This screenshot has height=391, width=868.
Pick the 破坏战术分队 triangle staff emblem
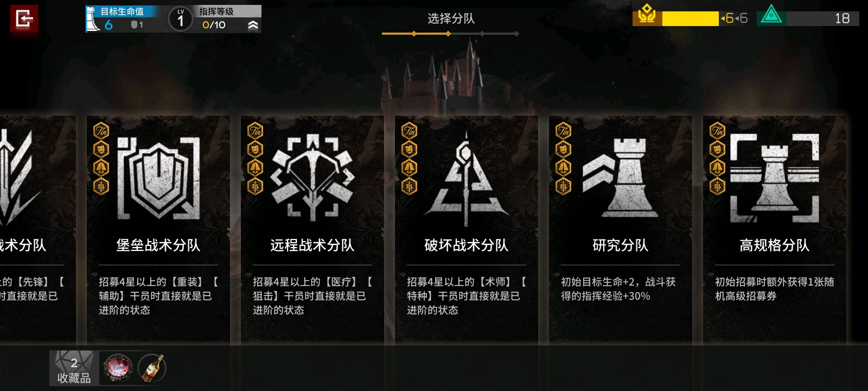pos(467,178)
